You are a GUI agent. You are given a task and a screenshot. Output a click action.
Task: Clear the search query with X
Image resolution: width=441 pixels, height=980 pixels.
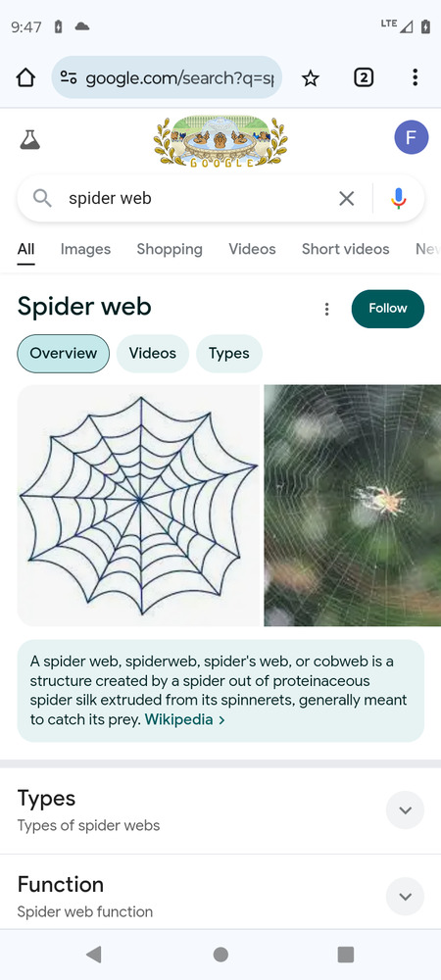(x=346, y=199)
